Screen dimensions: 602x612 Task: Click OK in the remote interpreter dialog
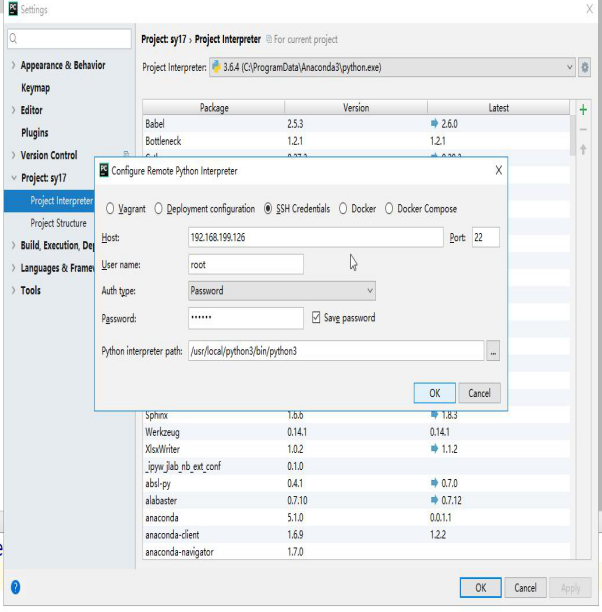tap(434, 393)
